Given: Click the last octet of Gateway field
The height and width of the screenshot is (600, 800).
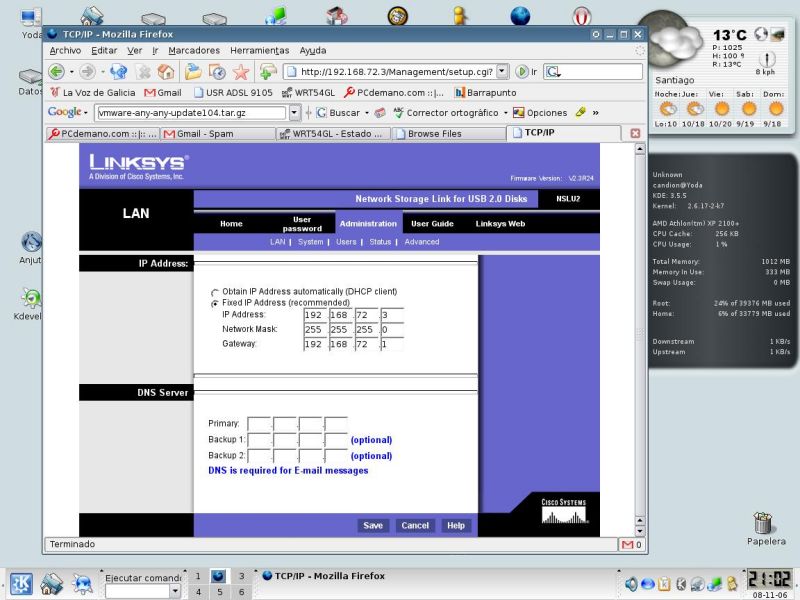Looking at the screenshot, I should click(x=391, y=344).
